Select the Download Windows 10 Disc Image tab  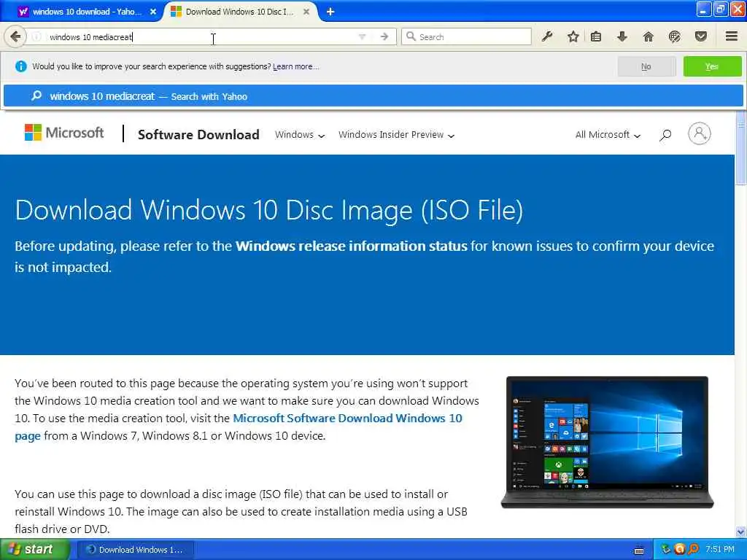(x=241, y=12)
